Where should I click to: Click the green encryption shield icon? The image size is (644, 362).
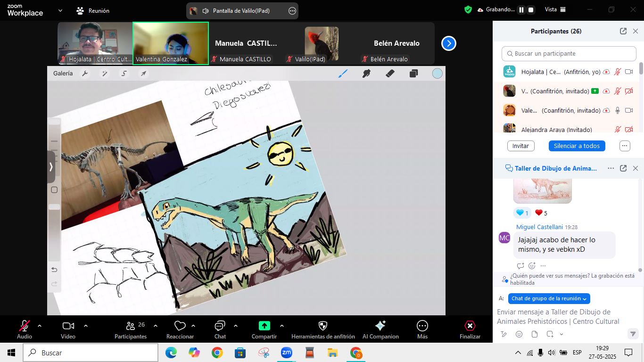pyautogui.click(x=468, y=9)
